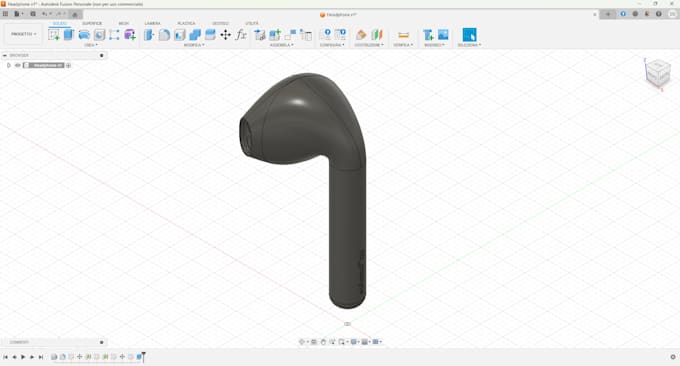Click the Insert Derive icon
Image resolution: width=680 pixels, height=366 pixels.
(428, 35)
